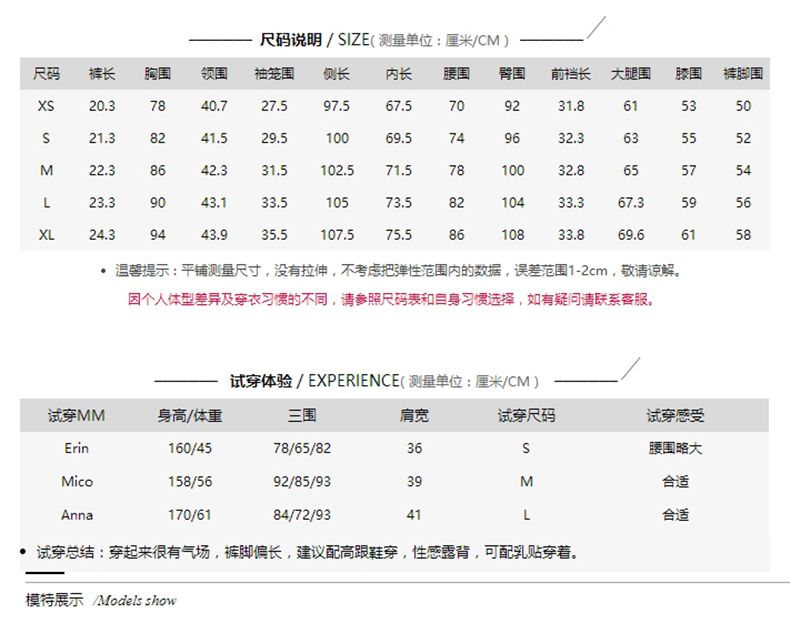Image resolution: width=790 pixels, height=636 pixels.
Task: Select the XL size row label
Action: click(x=46, y=235)
